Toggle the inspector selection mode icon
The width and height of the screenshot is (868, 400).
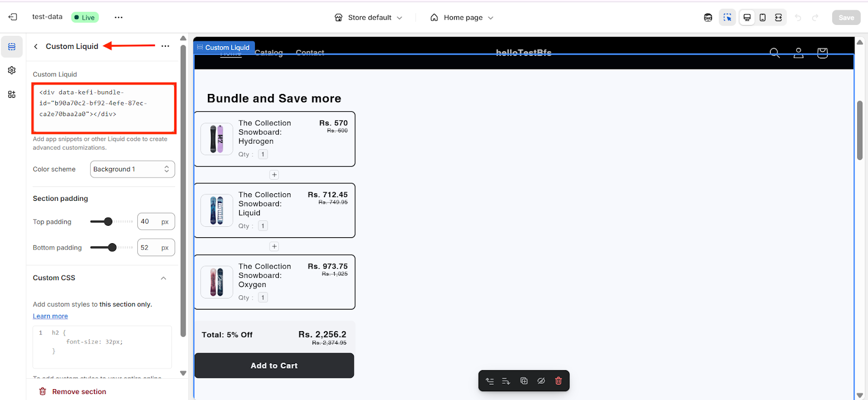(727, 17)
